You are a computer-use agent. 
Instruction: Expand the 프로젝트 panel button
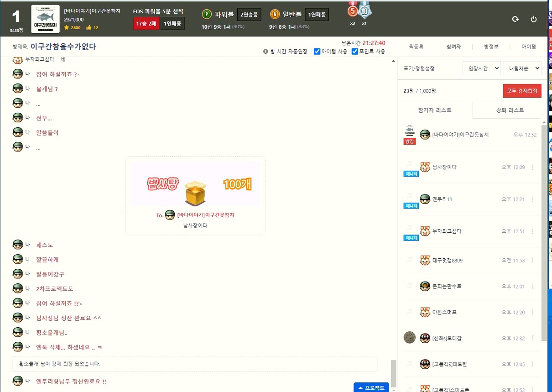tap(371, 387)
